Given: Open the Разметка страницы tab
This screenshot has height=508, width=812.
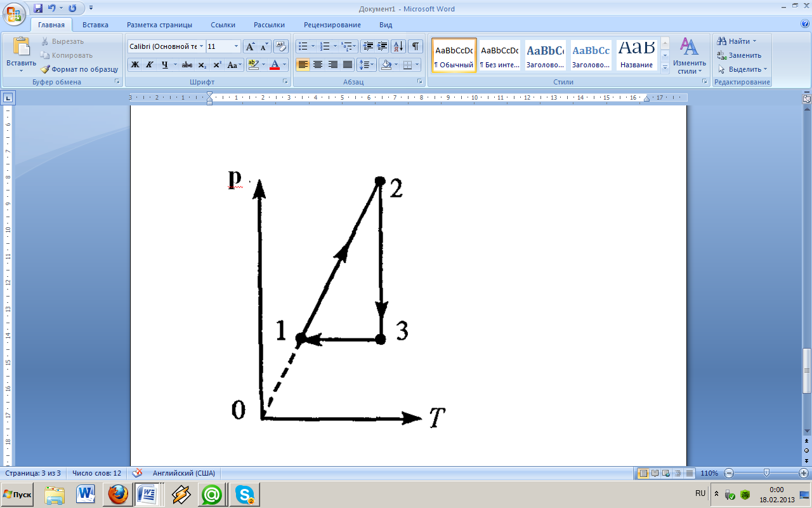Looking at the screenshot, I should click(x=159, y=25).
